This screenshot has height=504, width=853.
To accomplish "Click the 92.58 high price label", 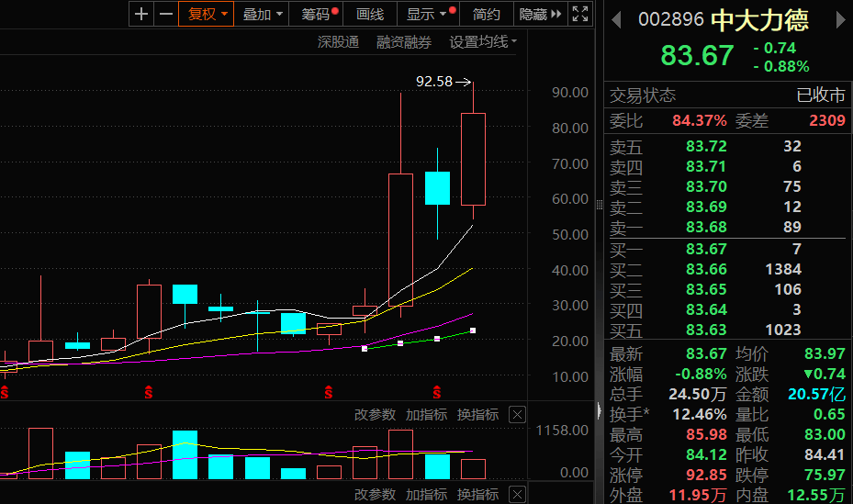I will coord(434,82).
